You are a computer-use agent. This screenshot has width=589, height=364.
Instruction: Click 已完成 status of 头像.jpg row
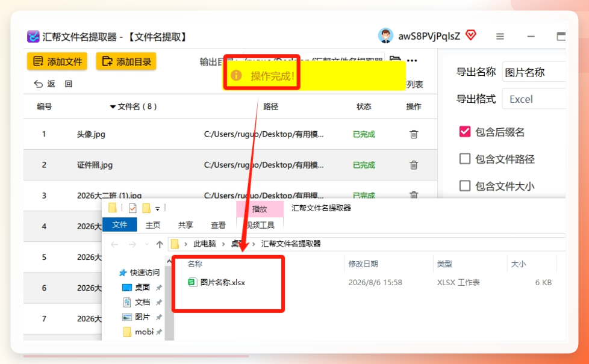(364, 134)
